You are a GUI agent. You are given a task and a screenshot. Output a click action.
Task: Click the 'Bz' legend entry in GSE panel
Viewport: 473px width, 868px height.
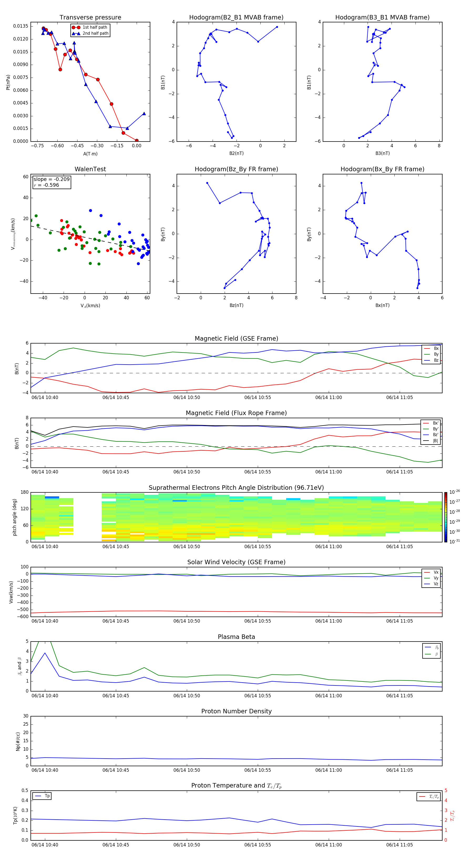(x=431, y=360)
